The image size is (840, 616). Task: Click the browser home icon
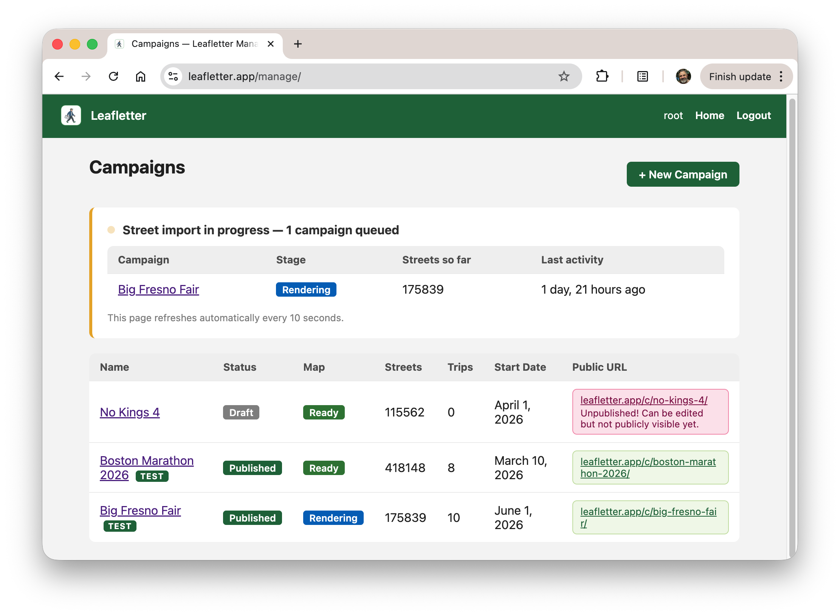[141, 77]
